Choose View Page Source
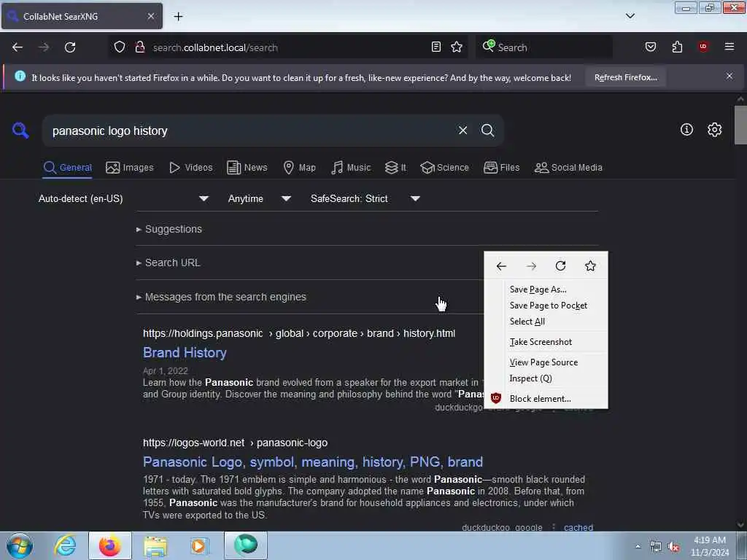 [546, 362]
